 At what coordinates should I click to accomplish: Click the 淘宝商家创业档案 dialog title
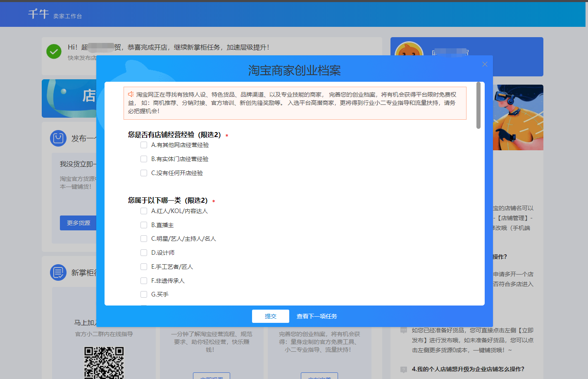295,71
